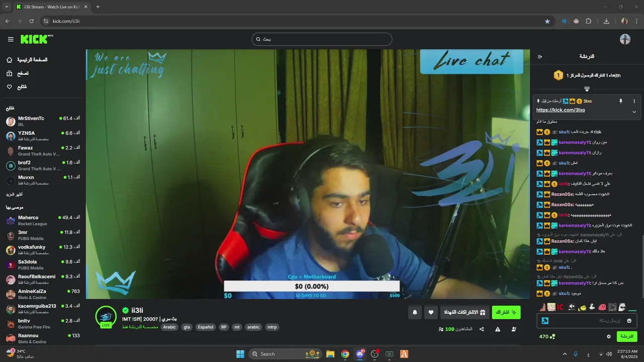Reload the page
Image resolution: width=644 pixels, height=362 pixels.
(31, 21)
